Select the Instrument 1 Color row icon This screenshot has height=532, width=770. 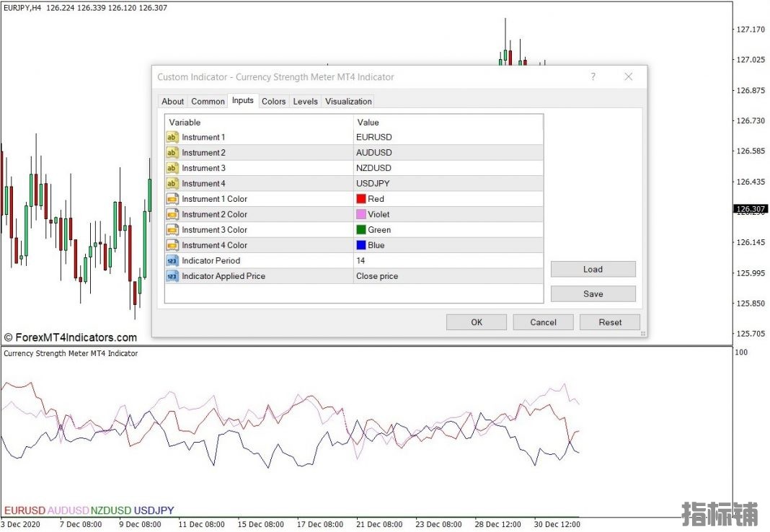click(172, 199)
